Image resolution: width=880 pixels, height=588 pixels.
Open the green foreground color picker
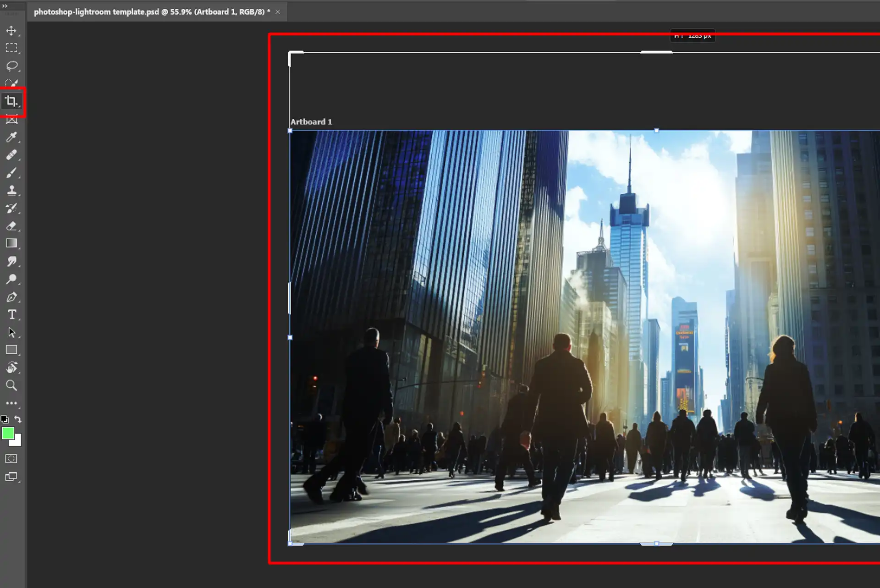coord(8,433)
